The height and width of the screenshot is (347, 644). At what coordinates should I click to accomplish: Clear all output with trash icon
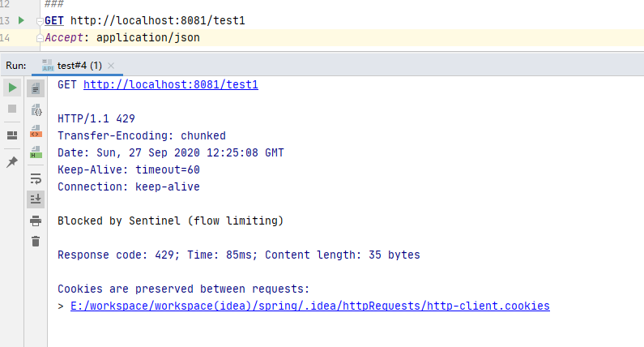pos(36,241)
